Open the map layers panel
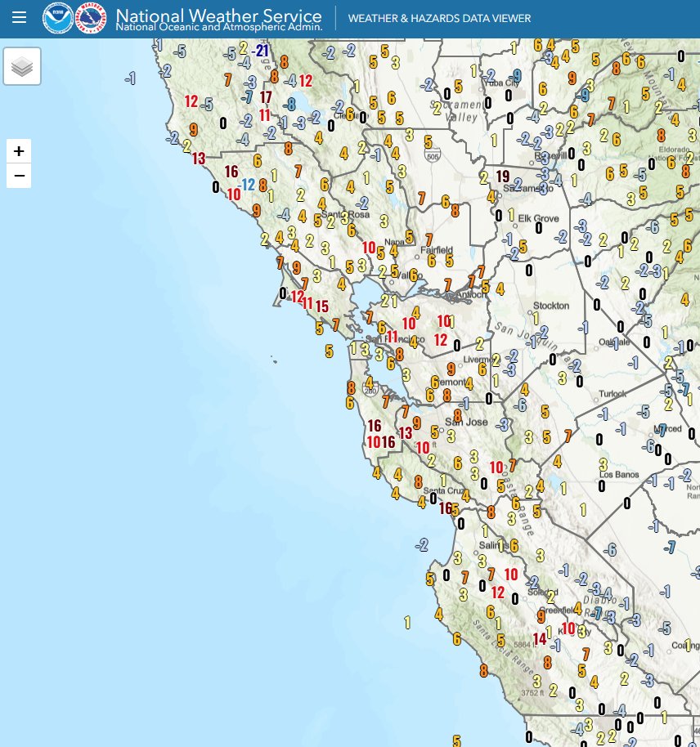Screen dimensions: 700x747 (22, 66)
